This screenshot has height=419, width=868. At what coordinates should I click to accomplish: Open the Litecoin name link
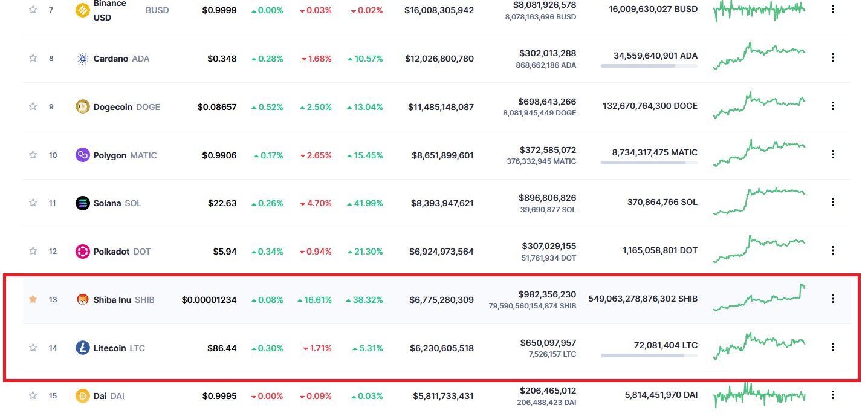(109, 348)
